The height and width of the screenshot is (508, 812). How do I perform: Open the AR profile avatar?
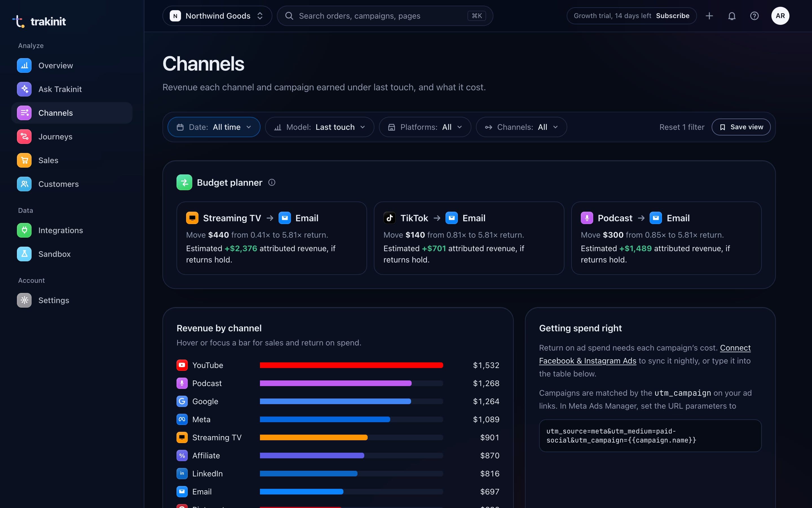(x=780, y=16)
